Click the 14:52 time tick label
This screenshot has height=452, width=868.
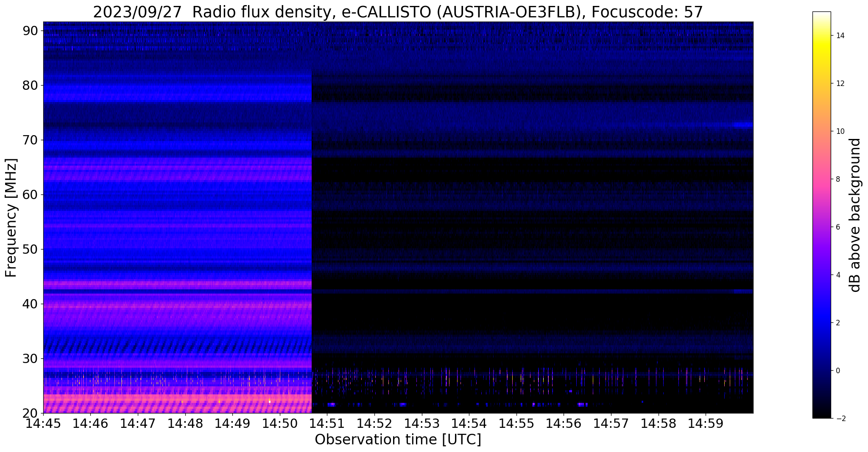(374, 423)
